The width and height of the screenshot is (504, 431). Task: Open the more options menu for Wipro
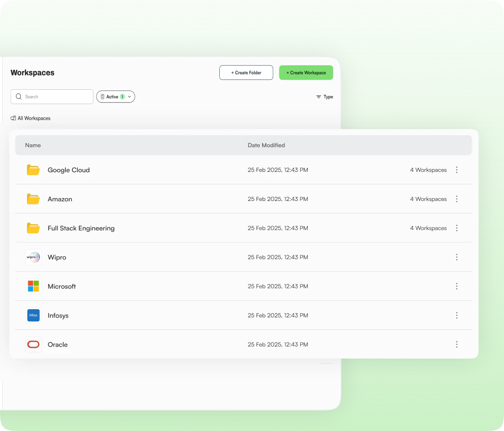457,257
